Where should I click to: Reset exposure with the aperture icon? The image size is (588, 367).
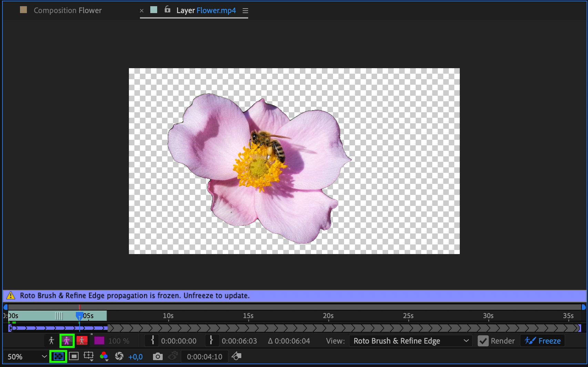[119, 356]
